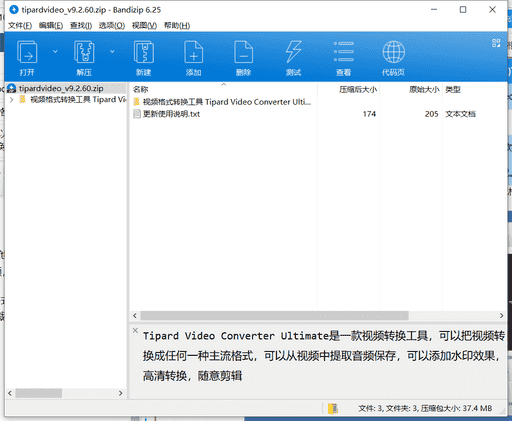Viewport: 512px width, 421px height.
Task: Open the 视图(V) menu
Action: [x=144, y=26]
